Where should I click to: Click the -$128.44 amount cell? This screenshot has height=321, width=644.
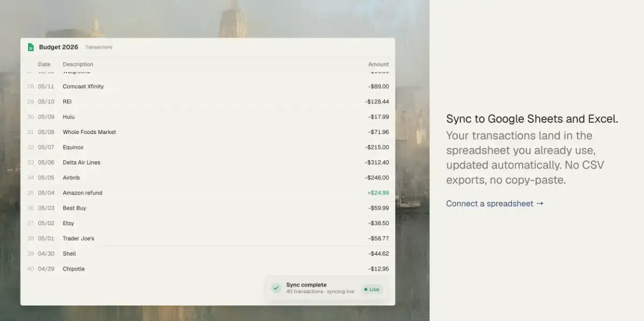click(377, 102)
